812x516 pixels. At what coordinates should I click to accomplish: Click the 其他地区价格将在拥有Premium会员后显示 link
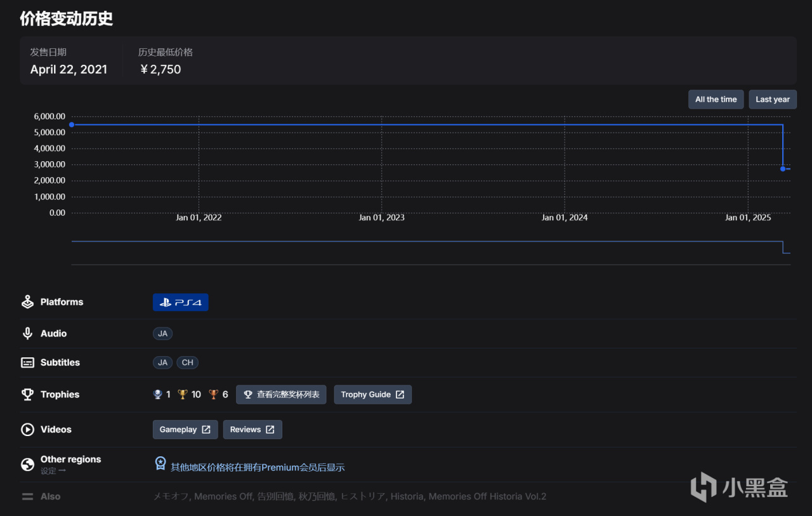[258, 467]
